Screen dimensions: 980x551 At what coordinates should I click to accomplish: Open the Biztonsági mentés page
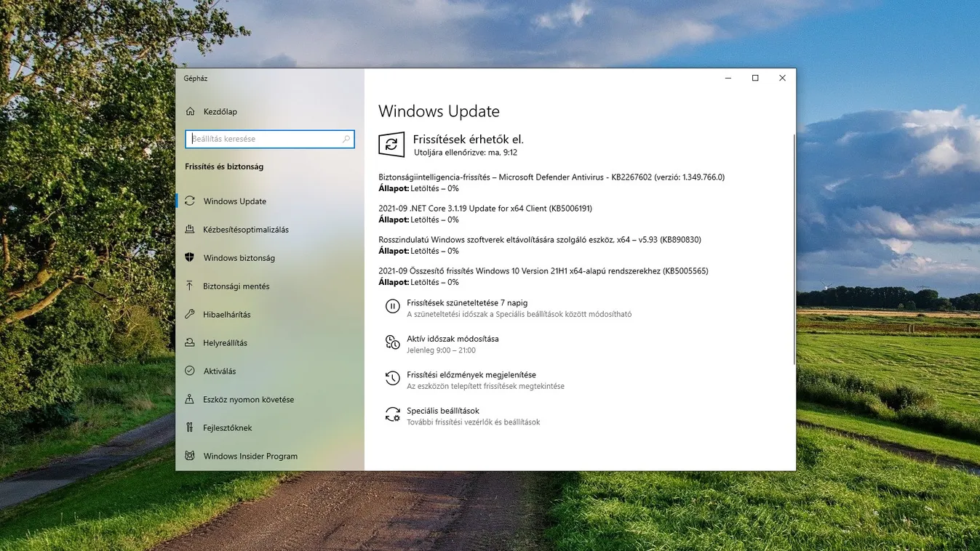pos(270,286)
